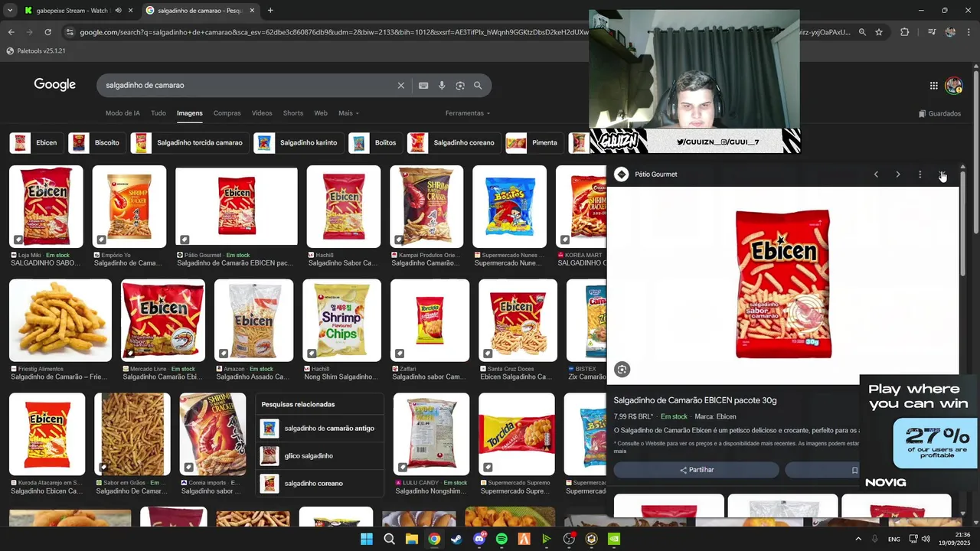Open the Friestig Alimentos snack thumbnail
980x551 pixels.
pos(60,321)
